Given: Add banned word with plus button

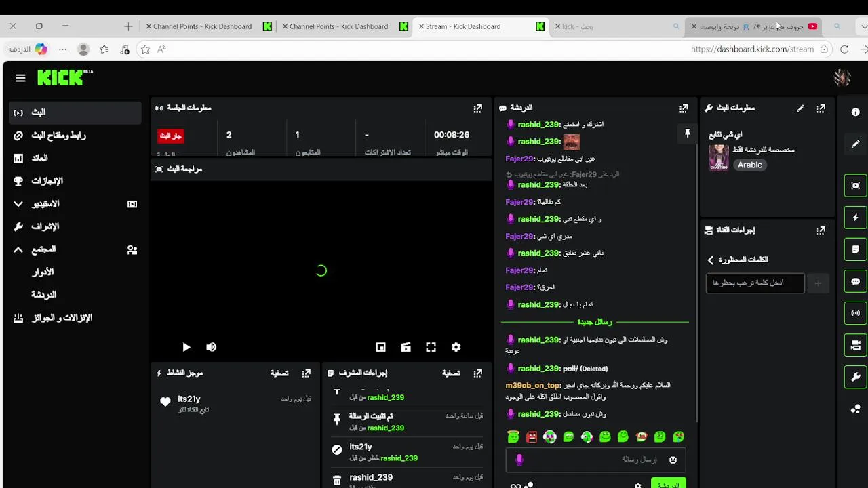Looking at the screenshot, I should (x=818, y=283).
